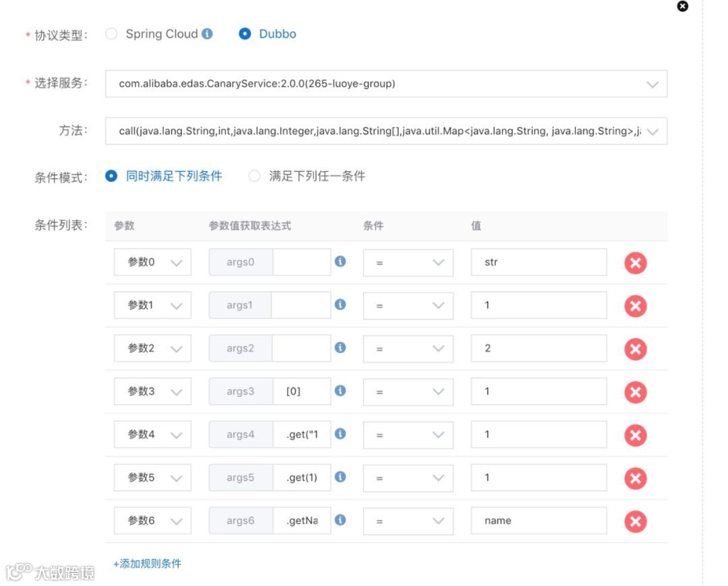The width and height of the screenshot is (728, 586).
Task: Click the 参数值获取表达式 column header
Action: 250,226
